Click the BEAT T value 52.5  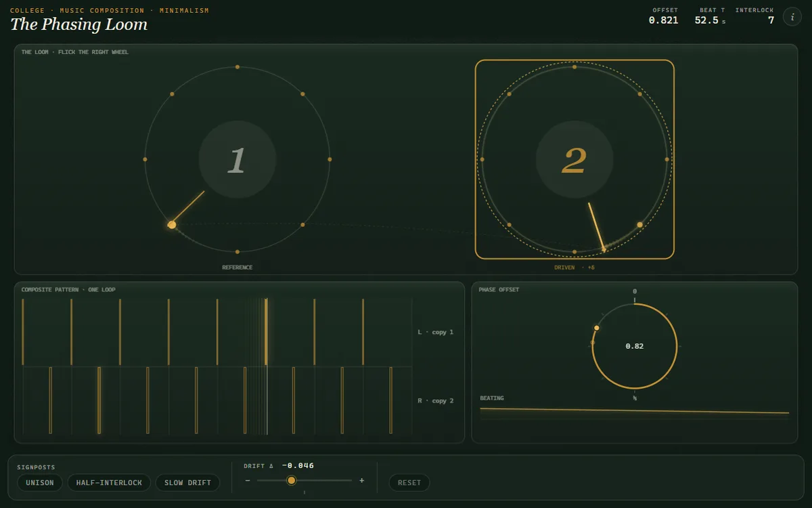[x=706, y=20]
